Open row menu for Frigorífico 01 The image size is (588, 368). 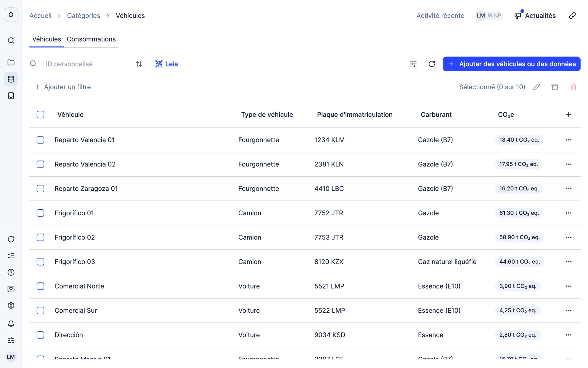coord(568,213)
